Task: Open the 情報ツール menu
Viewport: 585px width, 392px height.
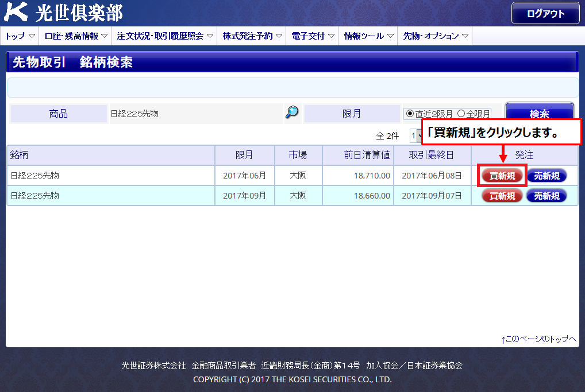Action: (368, 36)
